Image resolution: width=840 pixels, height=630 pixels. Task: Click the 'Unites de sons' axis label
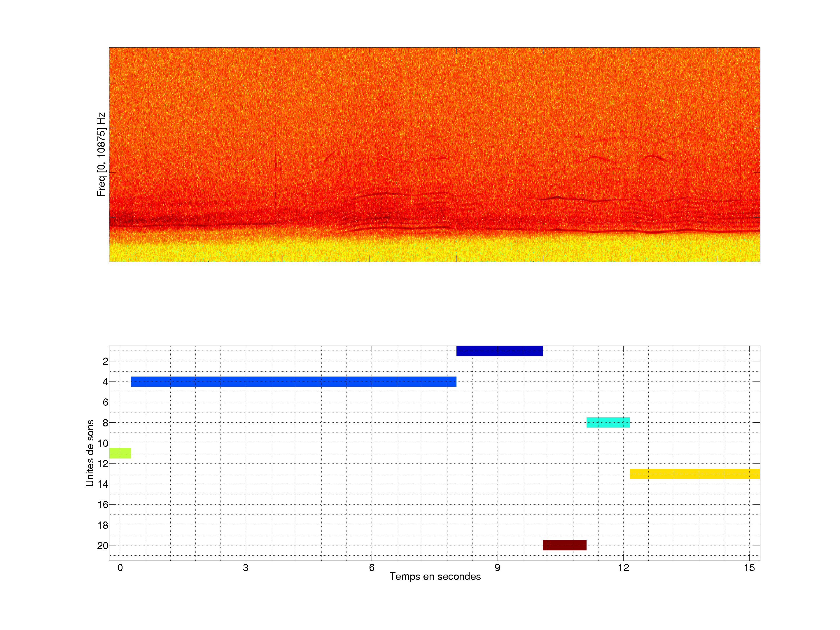(x=90, y=453)
